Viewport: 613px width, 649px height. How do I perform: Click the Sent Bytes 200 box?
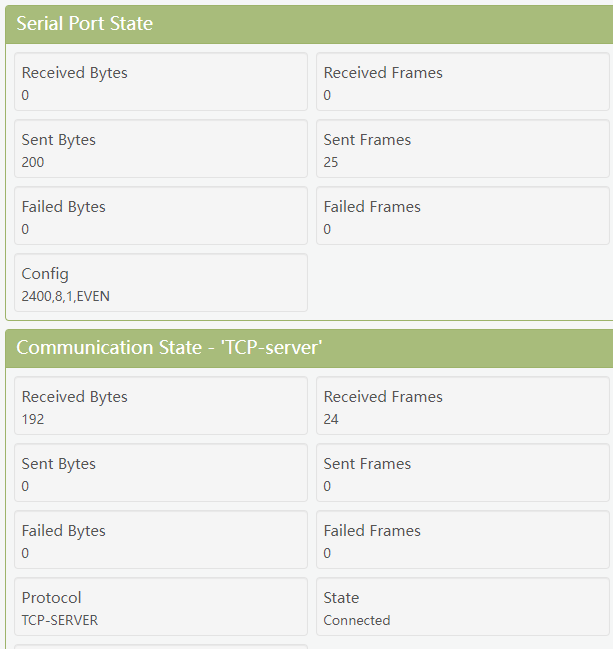161,149
